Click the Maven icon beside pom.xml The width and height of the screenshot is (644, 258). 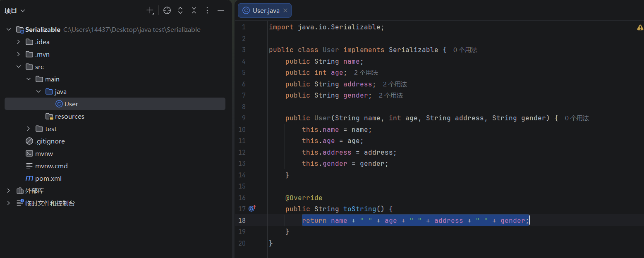click(x=29, y=178)
